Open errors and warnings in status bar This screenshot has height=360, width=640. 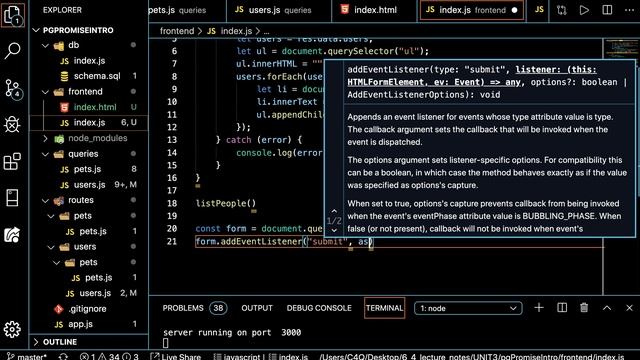(109, 356)
